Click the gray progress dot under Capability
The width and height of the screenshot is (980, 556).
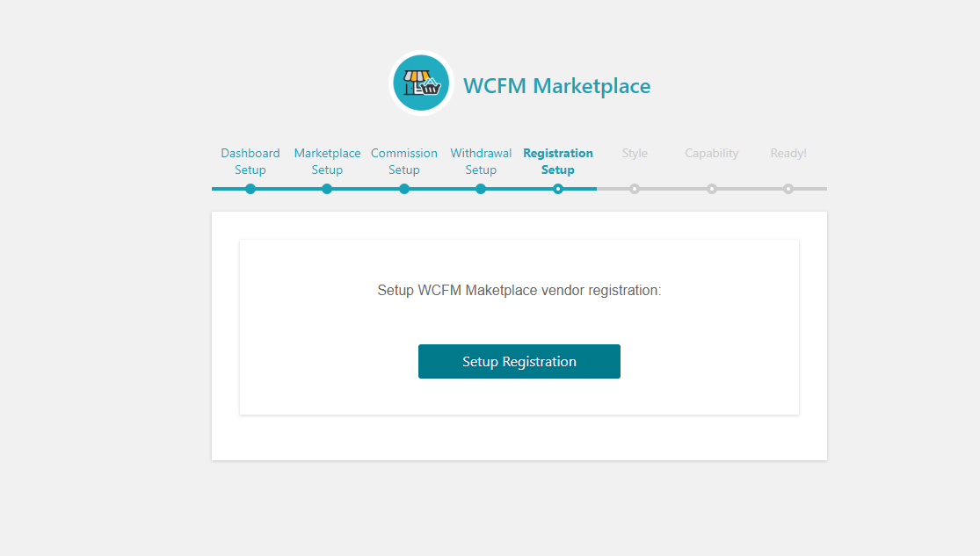pos(711,189)
